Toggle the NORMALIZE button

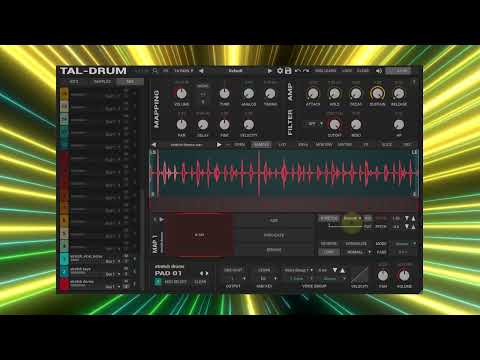pos(356,244)
